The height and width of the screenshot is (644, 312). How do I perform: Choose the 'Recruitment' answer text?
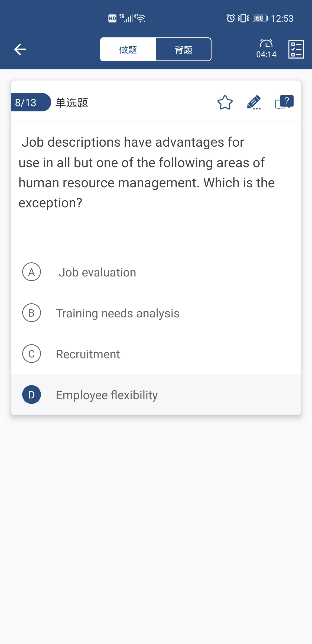point(88,354)
